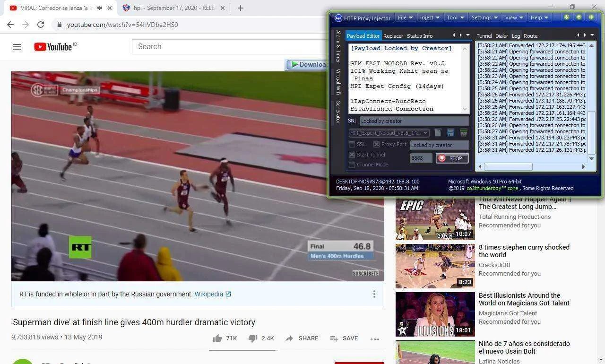Screen dimensions: 605x364
Task: Open the YouTube hamburger guide menu
Action: (17, 47)
